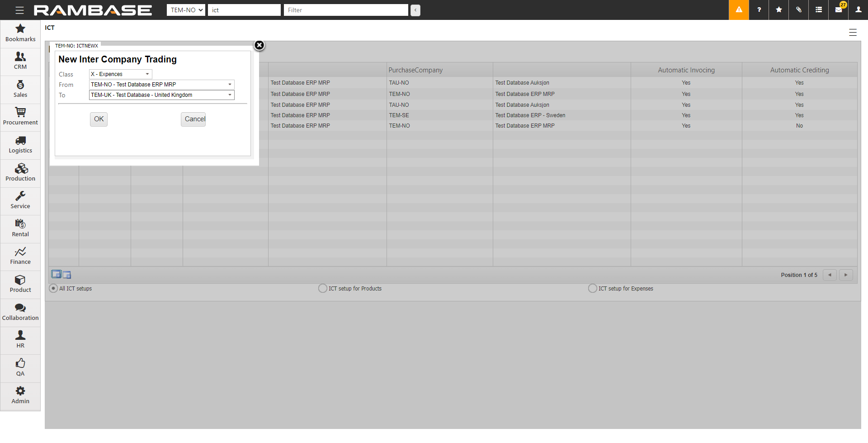Expand the Class dropdown

pyautogui.click(x=120, y=74)
